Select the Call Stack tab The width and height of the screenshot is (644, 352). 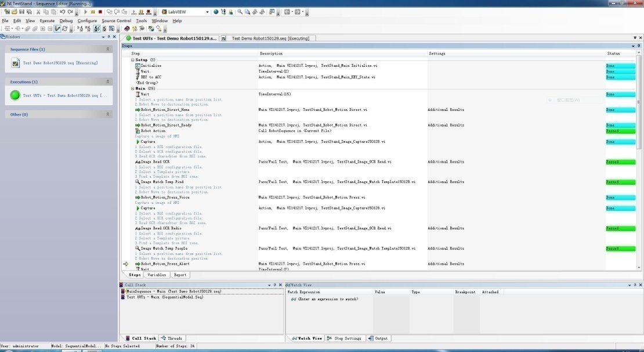point(140,339)
